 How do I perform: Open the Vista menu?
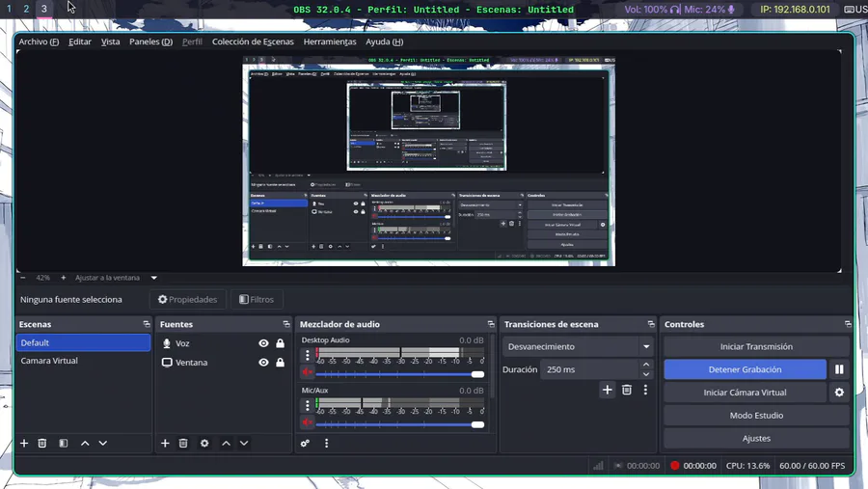pyautogui.click(x=110, y=41)
